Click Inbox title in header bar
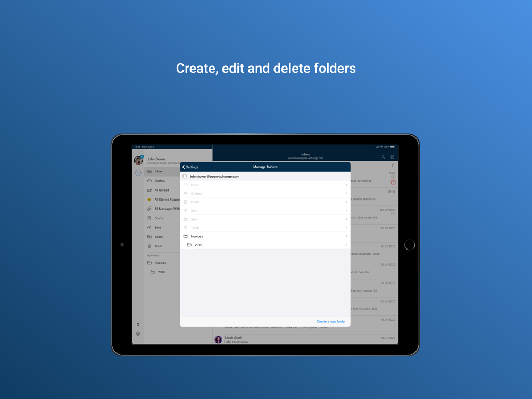Viewport: 532px width, 399px height. coord(305,154)
